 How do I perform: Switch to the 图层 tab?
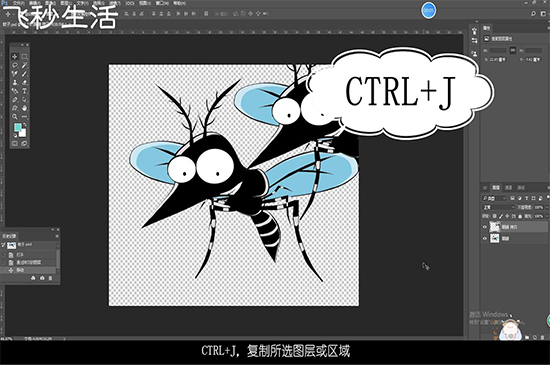click(496, 188)
